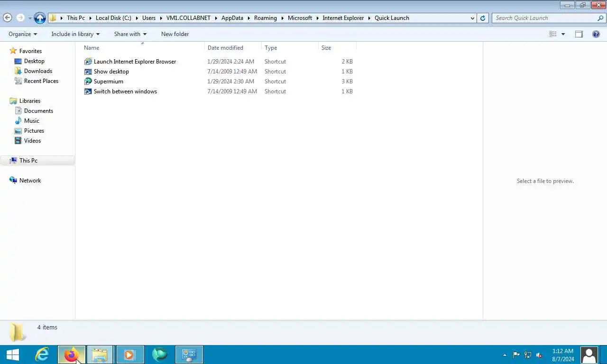Viewport: 607px width, 364px height.
Task: Sort files by the Name column header
Action: click(x=143, y=48)
